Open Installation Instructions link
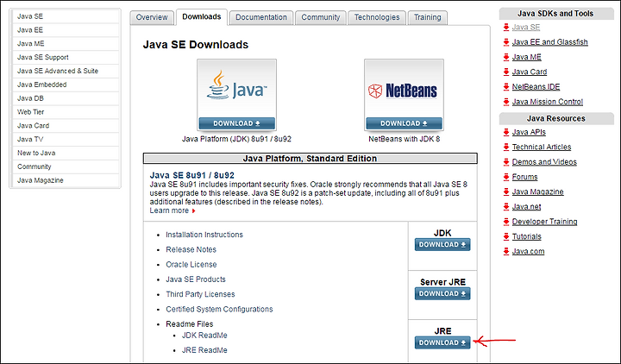The width and height of the screenshot is (621, 364). point(204,235)
